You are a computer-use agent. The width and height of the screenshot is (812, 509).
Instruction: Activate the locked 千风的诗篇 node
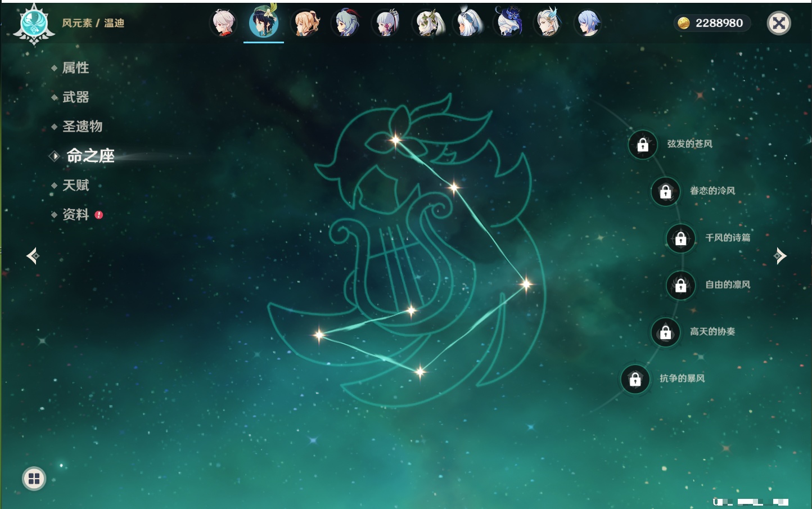pyautogui.click(x=681, y=238)
